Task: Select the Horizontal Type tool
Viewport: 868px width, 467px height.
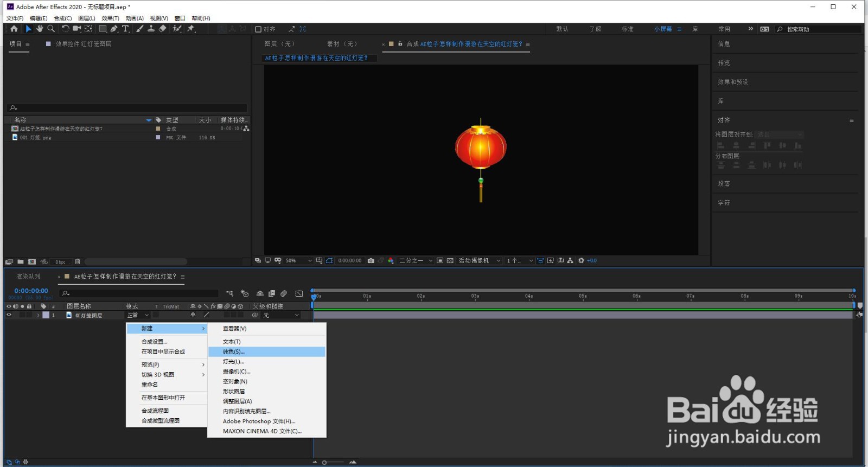Action: click(125, 29)
